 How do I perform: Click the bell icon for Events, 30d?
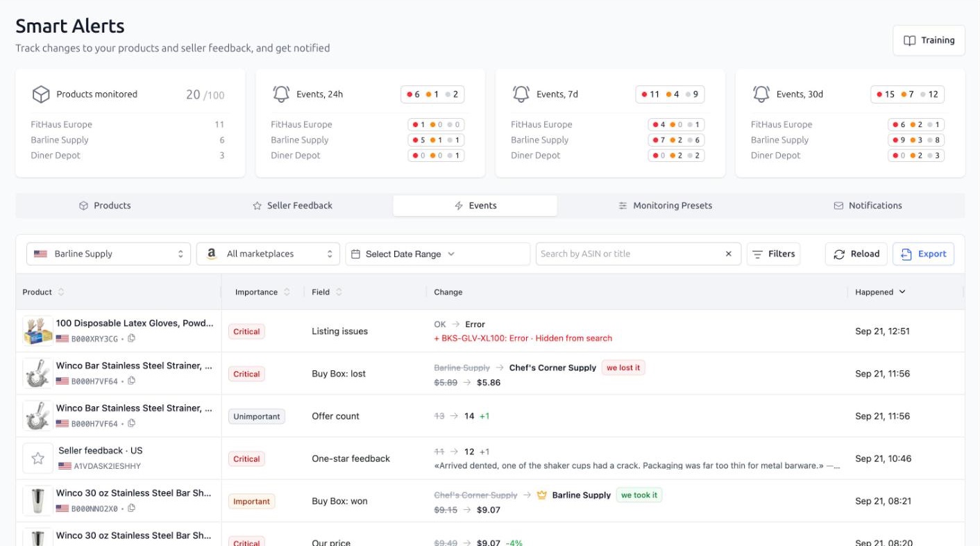pos(761,94)
